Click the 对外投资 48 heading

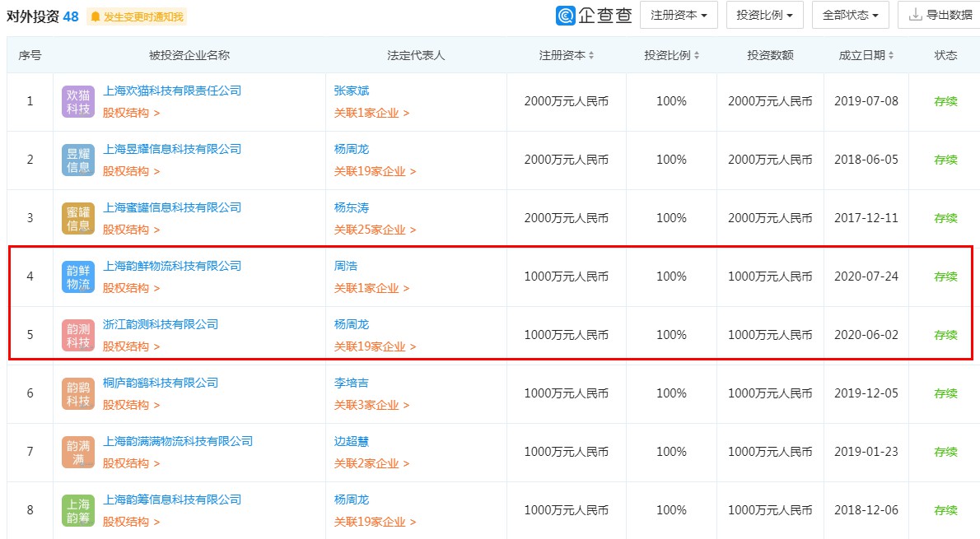pos(43,16)
